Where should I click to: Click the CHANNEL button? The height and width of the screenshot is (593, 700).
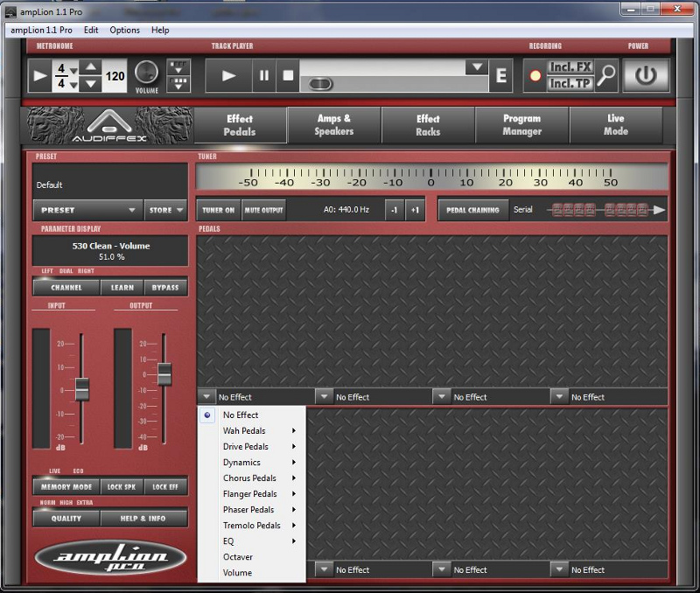click(66, 288)
